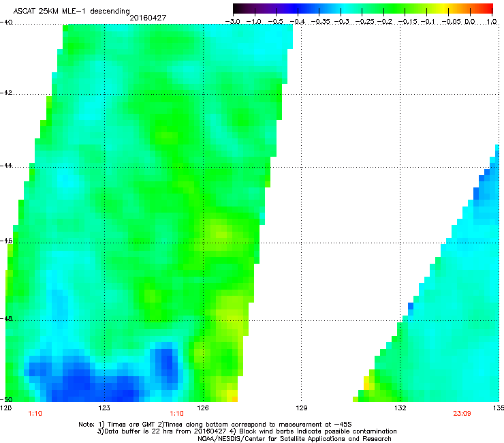This screenshot has width=504, height=443.
Task: Click the "-48" latitude axis label
Action: pos(6,319)
